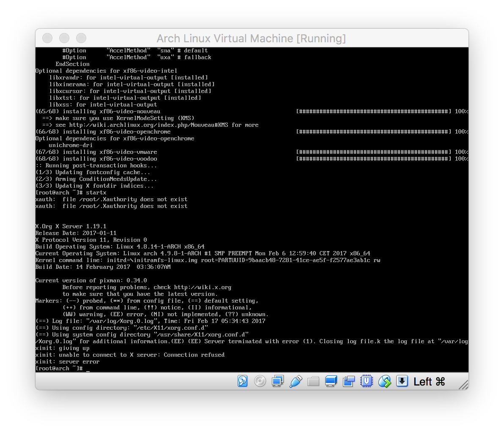Click the network adapters indicator

click(x=278, y=381)
